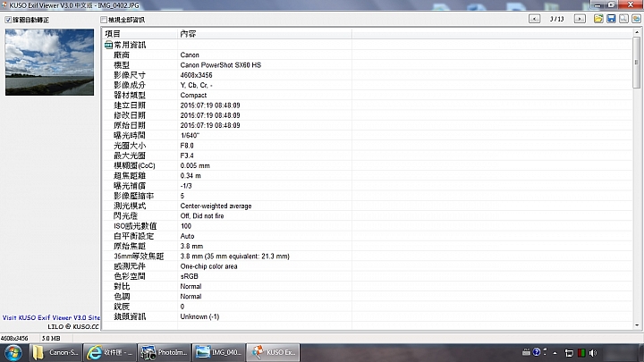Click the One-chip color area value
This screenshot has height=362, width=644.
point(208,266)
